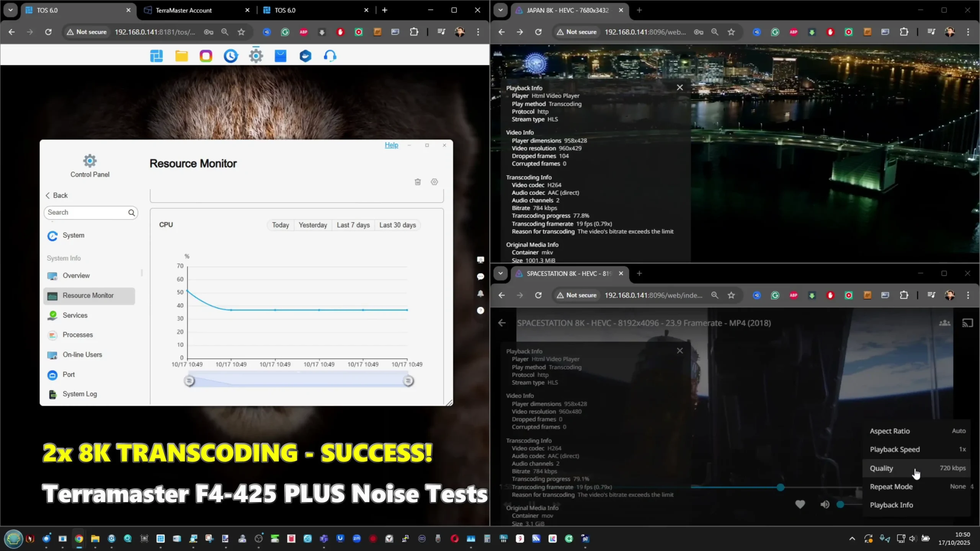The image size is (980, 551).
Task: Mute audio with the speaker icon
Action: [825, 505]
